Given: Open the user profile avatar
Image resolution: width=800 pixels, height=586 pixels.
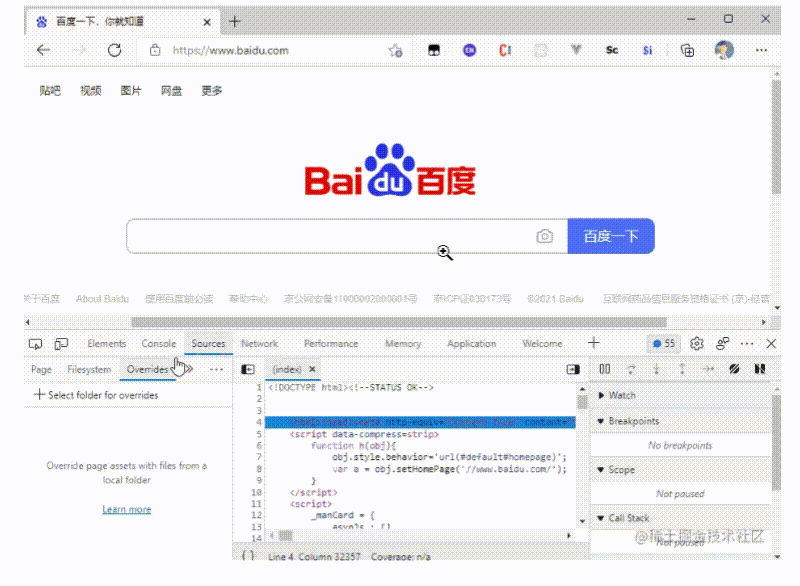Looking at the screenshot, I should 724,50.
